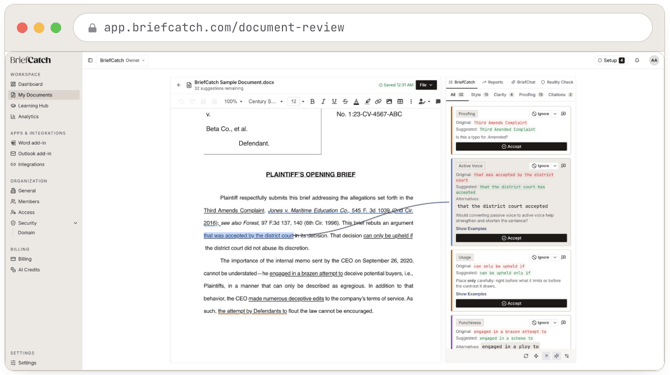This screenshot has height=375, width=670.
Task: Flag the Usage suggestion card
Action: (564, 257)
